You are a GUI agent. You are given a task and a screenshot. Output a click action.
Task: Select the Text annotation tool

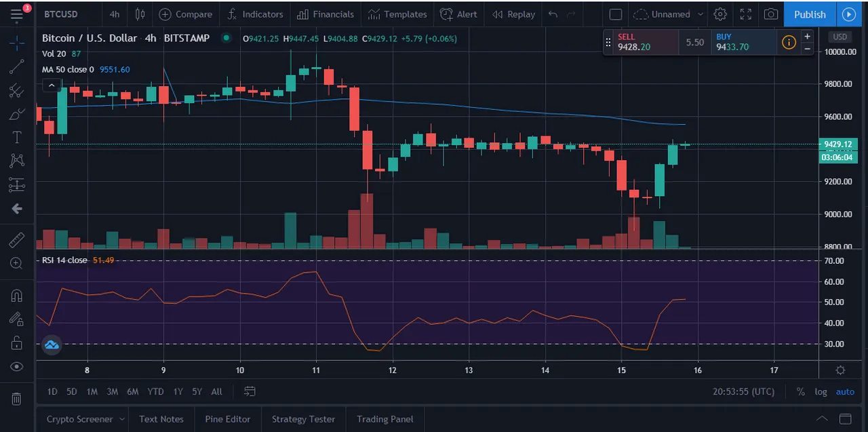coord(17,138)
